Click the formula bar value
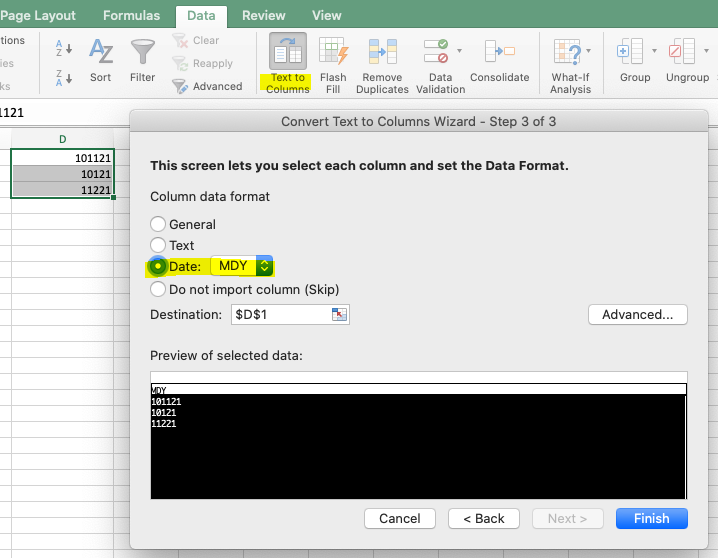718x558 pixels. click(x=12, y=113)
